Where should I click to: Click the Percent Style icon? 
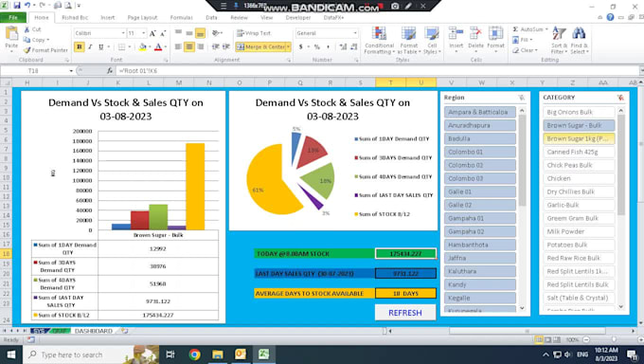pyautogui.click(x=316, y=46)
